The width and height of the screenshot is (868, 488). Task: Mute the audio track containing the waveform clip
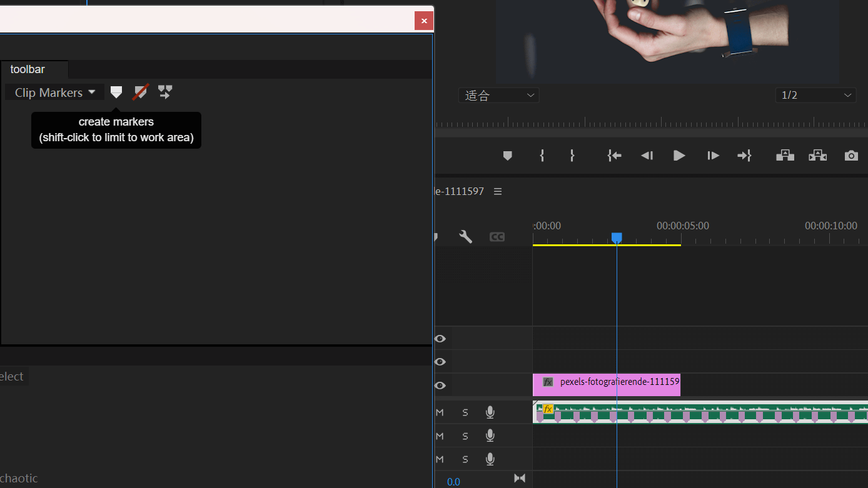point(440,412)
